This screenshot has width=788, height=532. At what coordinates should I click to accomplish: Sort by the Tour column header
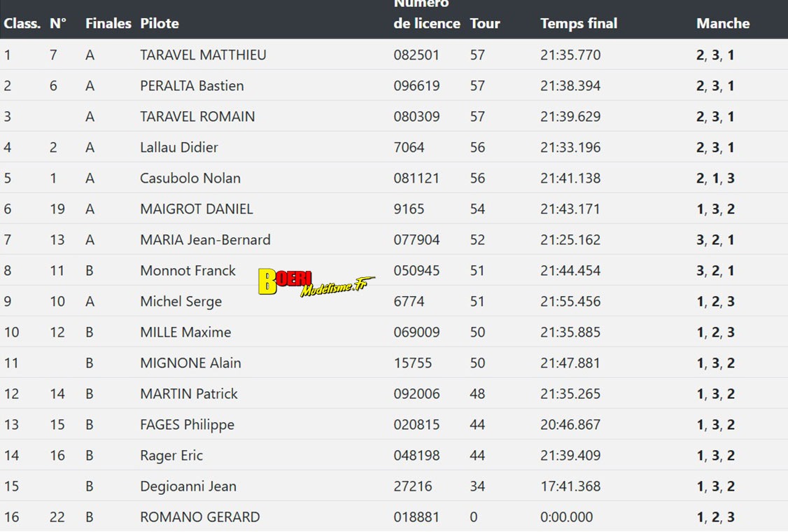click(485, 23)
